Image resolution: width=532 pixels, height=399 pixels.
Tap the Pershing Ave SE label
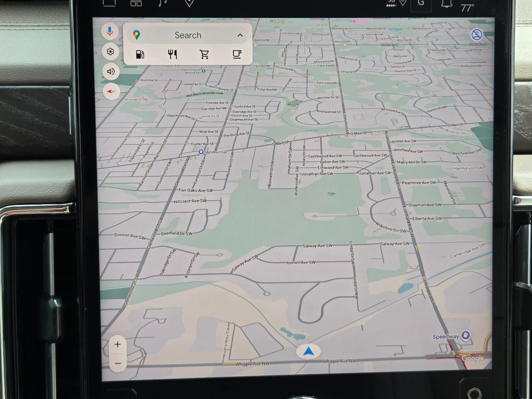(x=237, y=134)
